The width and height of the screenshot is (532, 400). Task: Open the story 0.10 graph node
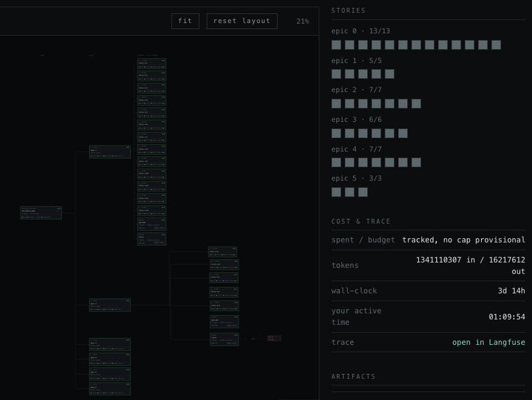click(151, 174)
